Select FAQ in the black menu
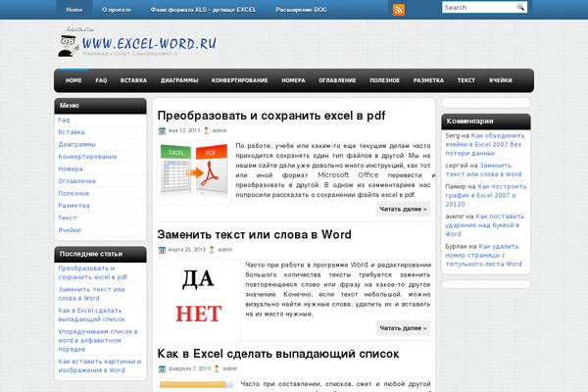This screenshot has height=392, width=588. [x=101, y=80]
